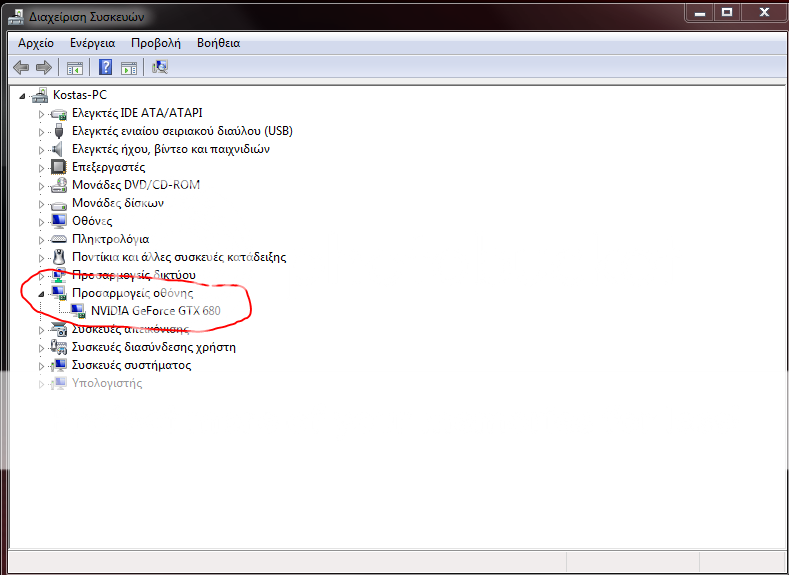Click the blue question mark Help icon
The width and height of the screenshot is (789, 575).
point(105,68)
